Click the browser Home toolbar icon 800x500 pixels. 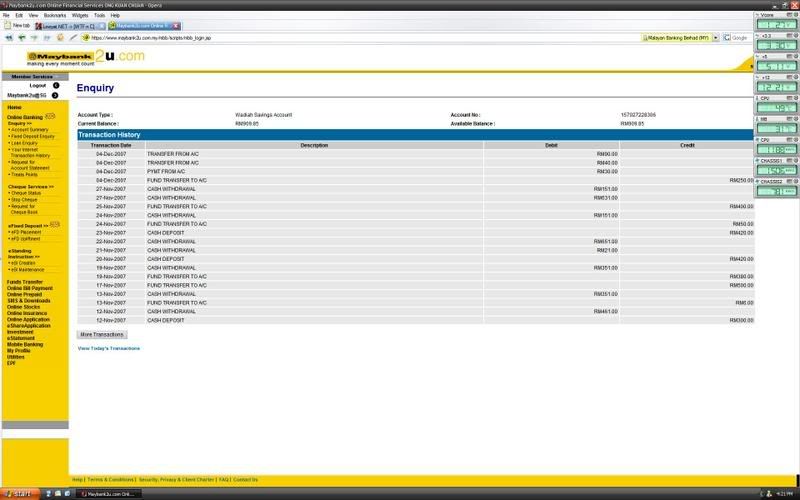coord(60,37)
